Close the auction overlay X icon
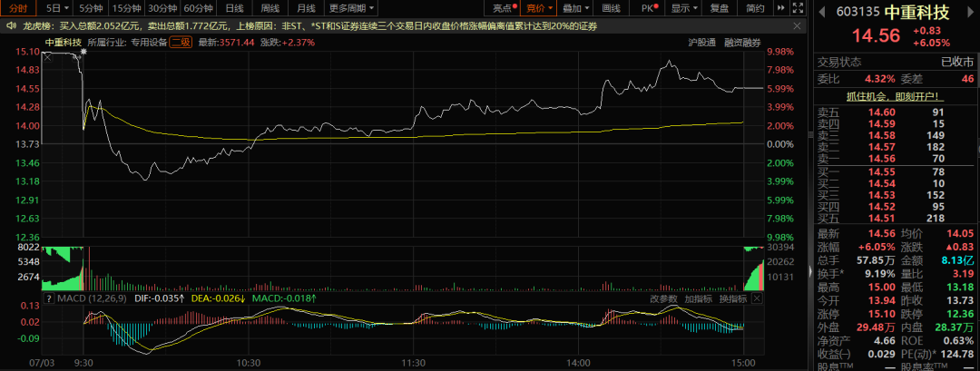Image resolution: width=980 pixels, height=371 pixels. [47, 57]
